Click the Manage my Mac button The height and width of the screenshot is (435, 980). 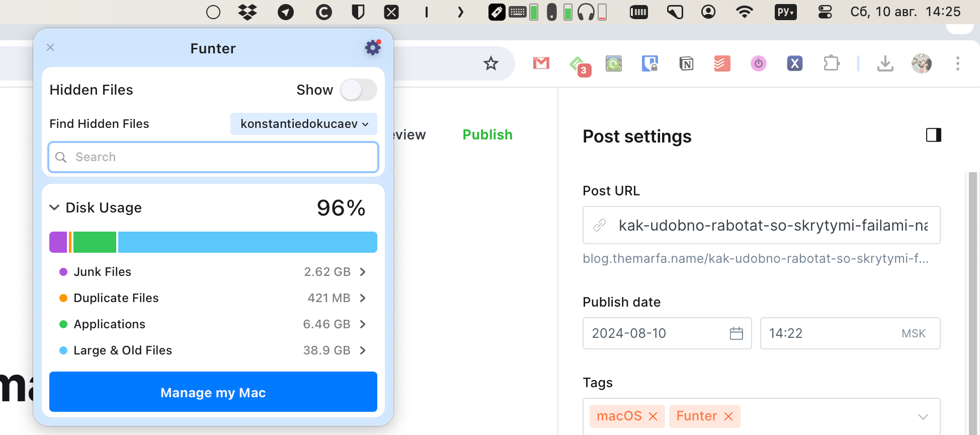(x=213, y=392)
